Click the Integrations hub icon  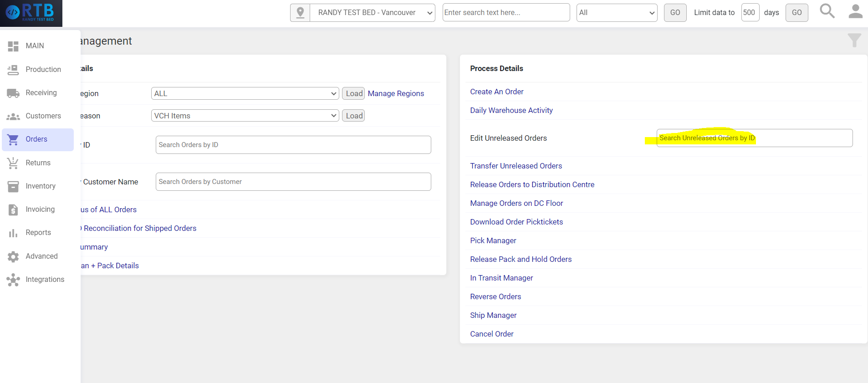tap(13, 280)
